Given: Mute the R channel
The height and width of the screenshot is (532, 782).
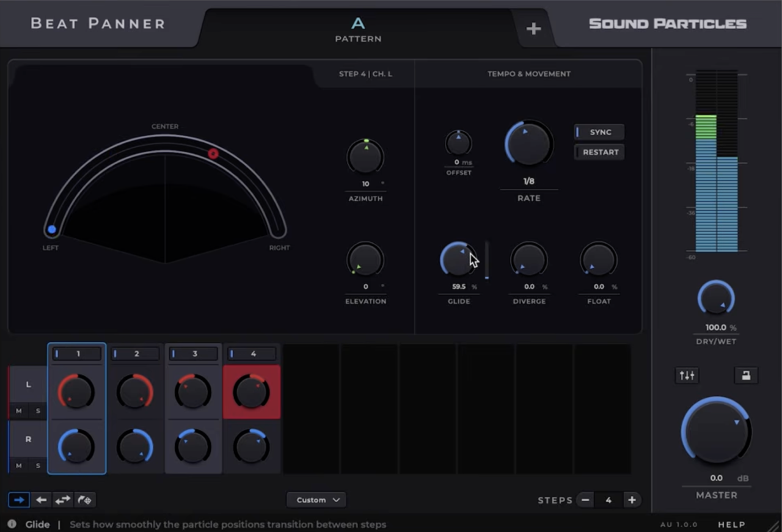Looking at the screenshot, I should pos(19,465).
